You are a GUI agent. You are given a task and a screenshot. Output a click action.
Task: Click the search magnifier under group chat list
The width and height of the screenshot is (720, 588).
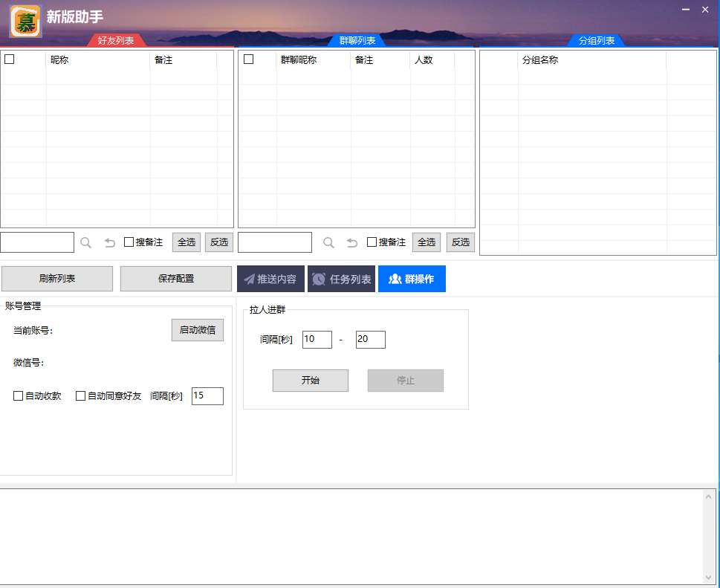328,242
